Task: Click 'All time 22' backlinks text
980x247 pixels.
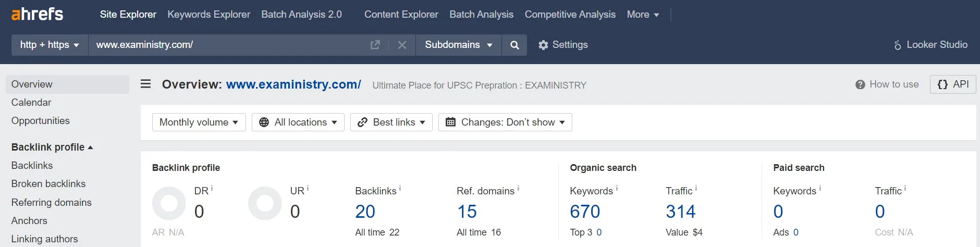Action: (377, 232)
